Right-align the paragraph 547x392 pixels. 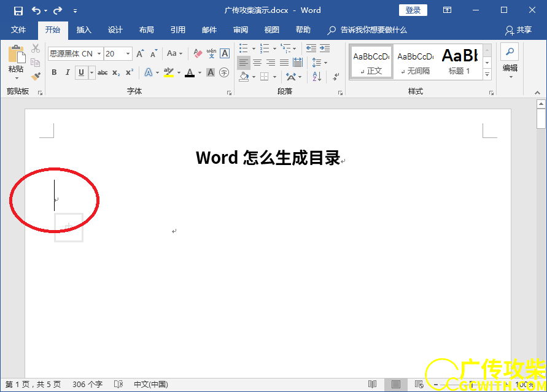(x=271, y=63)
